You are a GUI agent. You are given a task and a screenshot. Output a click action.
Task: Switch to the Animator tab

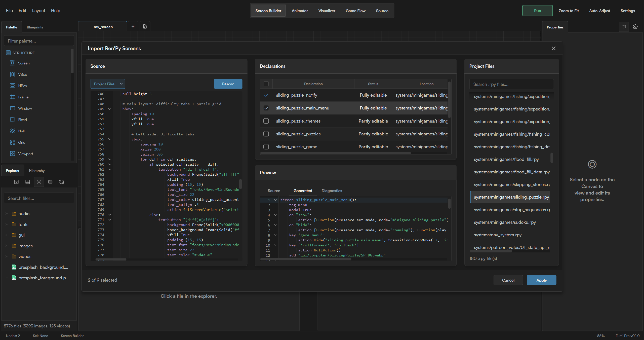click(x=300, y=11)
